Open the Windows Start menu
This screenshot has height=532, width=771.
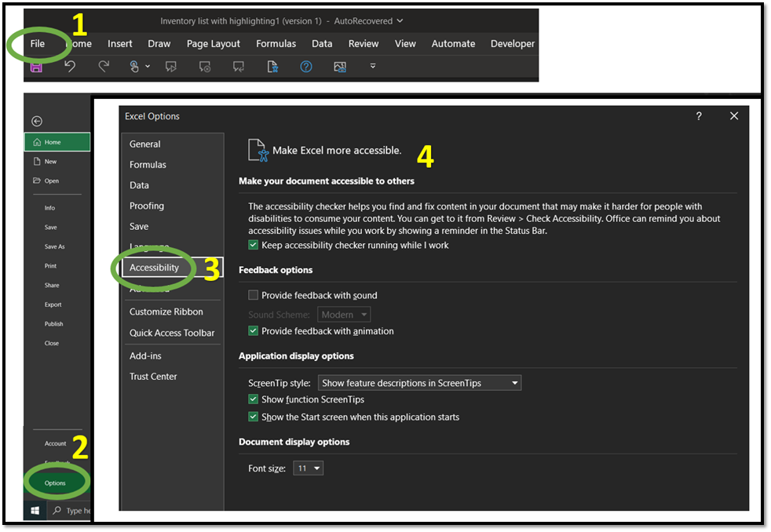coord(35,511)
